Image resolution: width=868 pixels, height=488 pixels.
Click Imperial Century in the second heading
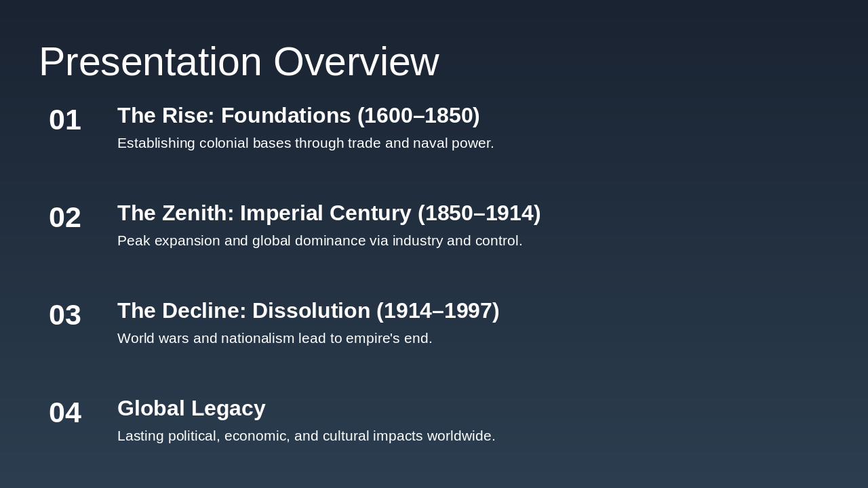[325, 213]
